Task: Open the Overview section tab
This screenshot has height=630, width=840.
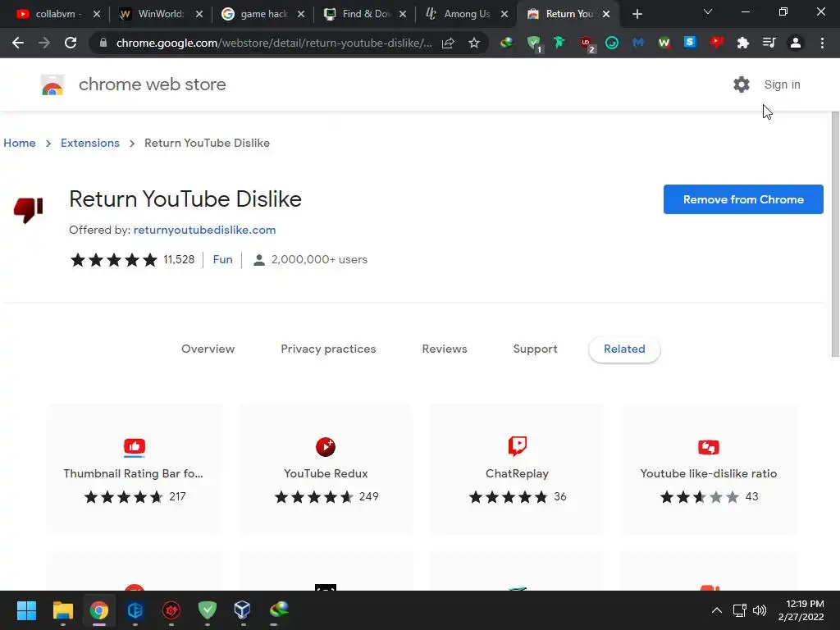Action: click(208, 349)
